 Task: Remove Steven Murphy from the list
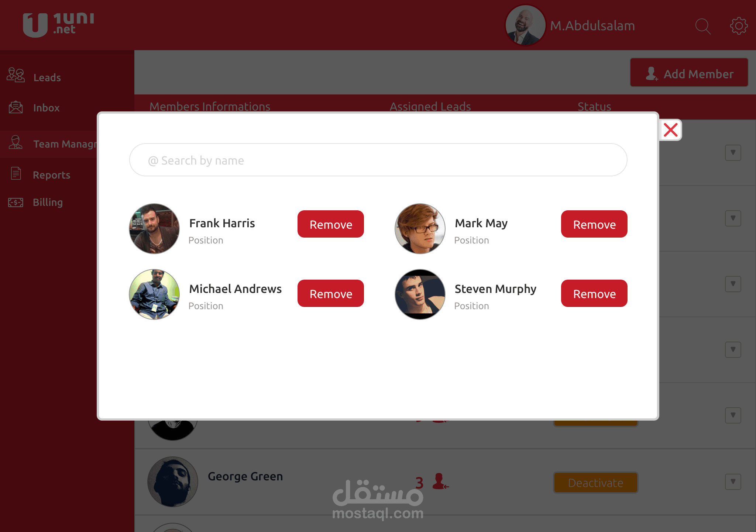click(594, 293)
